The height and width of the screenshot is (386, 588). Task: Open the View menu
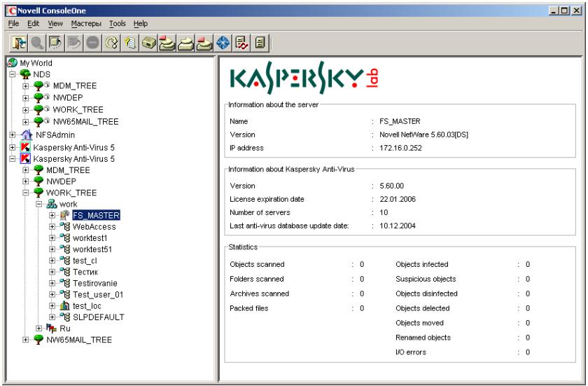tap(55, 23)
